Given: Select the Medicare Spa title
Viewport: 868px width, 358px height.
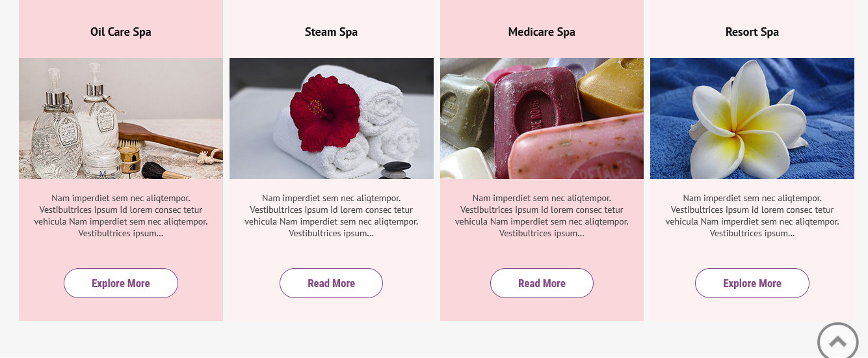Looking at the screenshot, I should click(542, 32).
